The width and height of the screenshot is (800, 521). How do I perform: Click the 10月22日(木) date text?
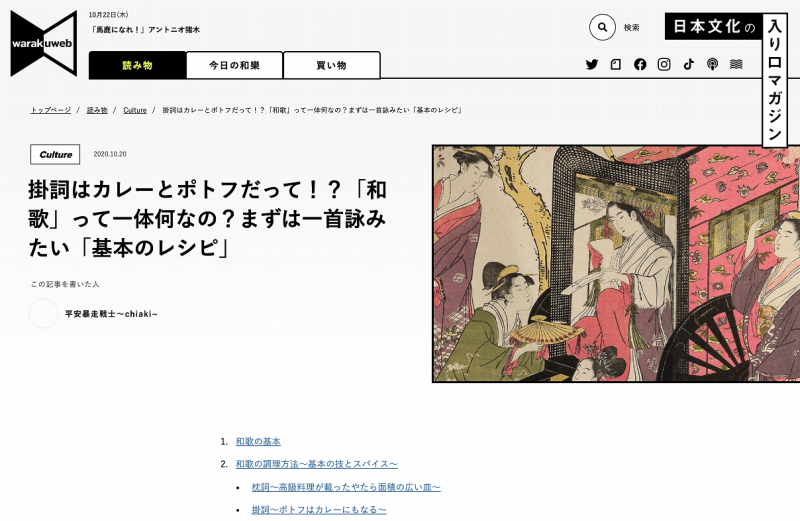click(x=108, y=15)
